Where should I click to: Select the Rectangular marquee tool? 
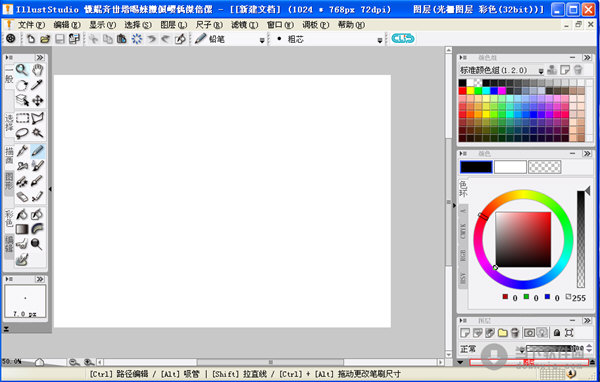pyautogui.click(x=22, y=118)
